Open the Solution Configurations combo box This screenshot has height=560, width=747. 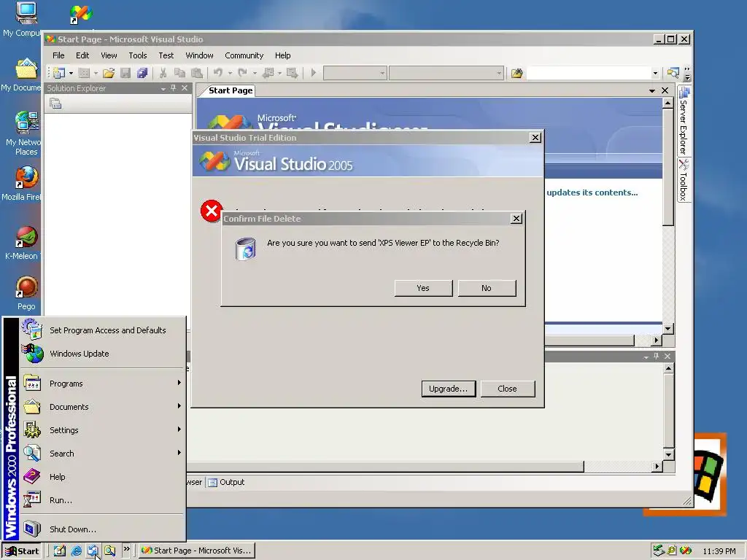pyautogui.click(x=355, y=73)
